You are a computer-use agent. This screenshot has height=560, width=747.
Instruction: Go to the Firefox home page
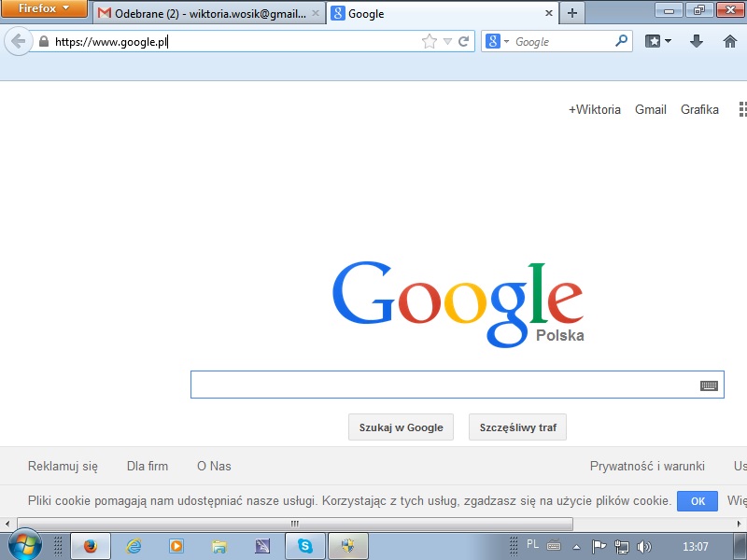tap(730, 41)
